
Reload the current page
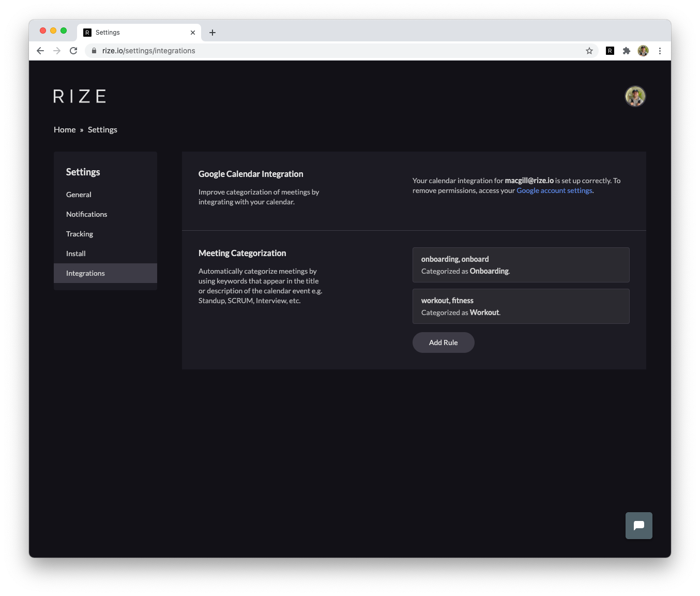[x=73, y=51]
